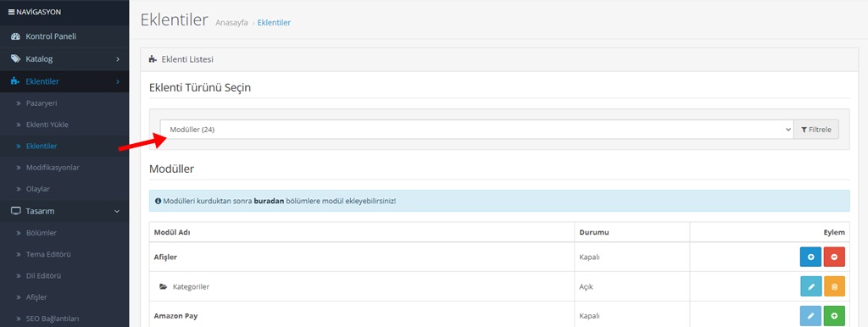The image size is (868, 327).
Task: Click the blue add icon for Afişler
Action: [811, 258]
